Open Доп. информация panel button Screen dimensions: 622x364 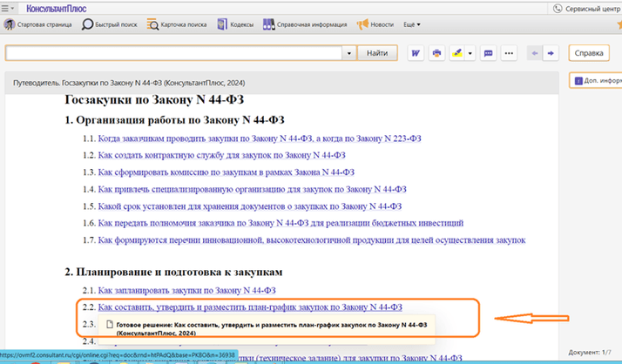point(596,80)
